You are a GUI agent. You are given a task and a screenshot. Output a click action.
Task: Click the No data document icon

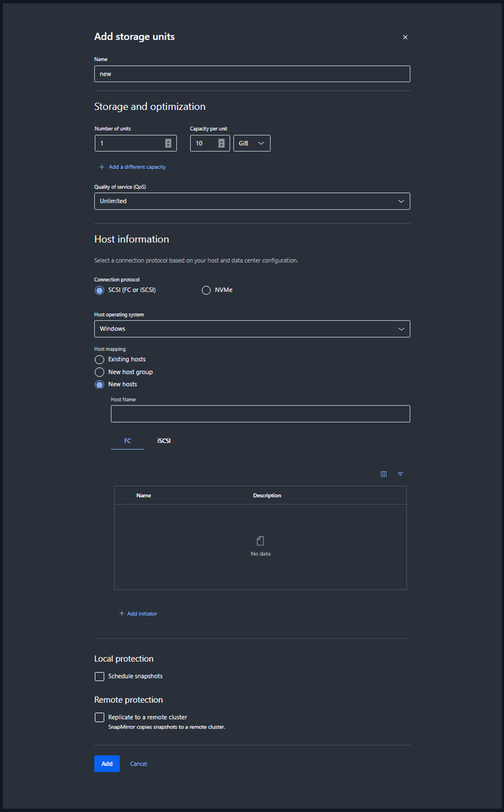(x=260, y=541)
